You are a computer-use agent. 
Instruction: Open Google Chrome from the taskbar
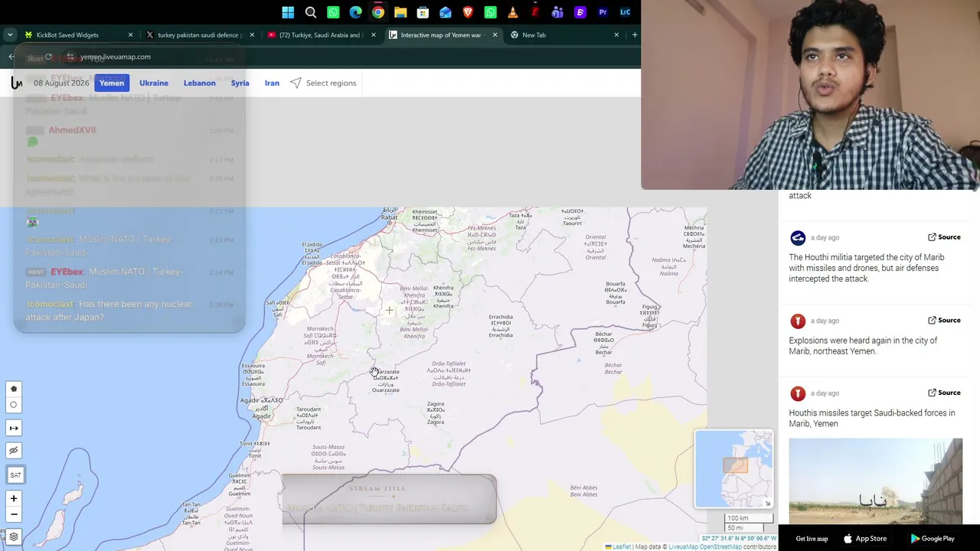pyautogui.click(x=378, y=12)
